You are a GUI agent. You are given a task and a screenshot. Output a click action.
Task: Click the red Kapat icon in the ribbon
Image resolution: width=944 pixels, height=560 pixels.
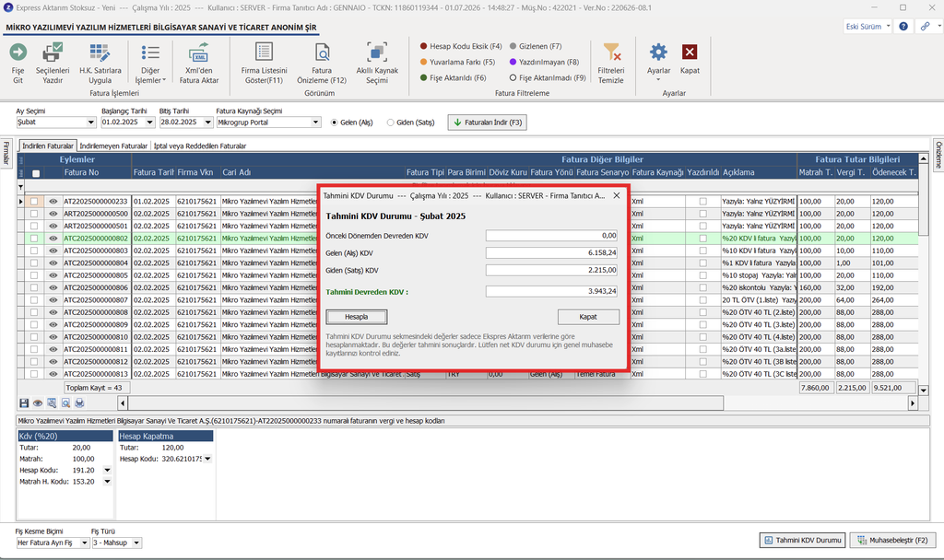point(690,52)
